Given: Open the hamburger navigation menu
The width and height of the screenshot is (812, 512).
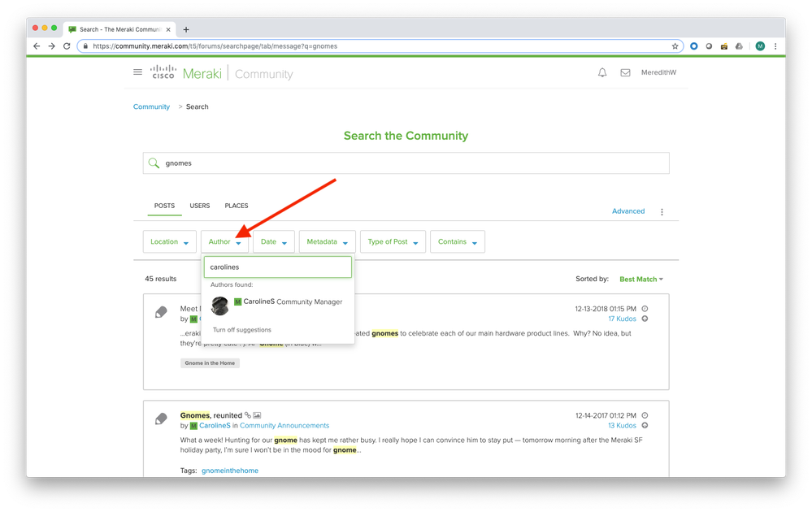Looking at the screenshot, I should click(x=137, y=72).
